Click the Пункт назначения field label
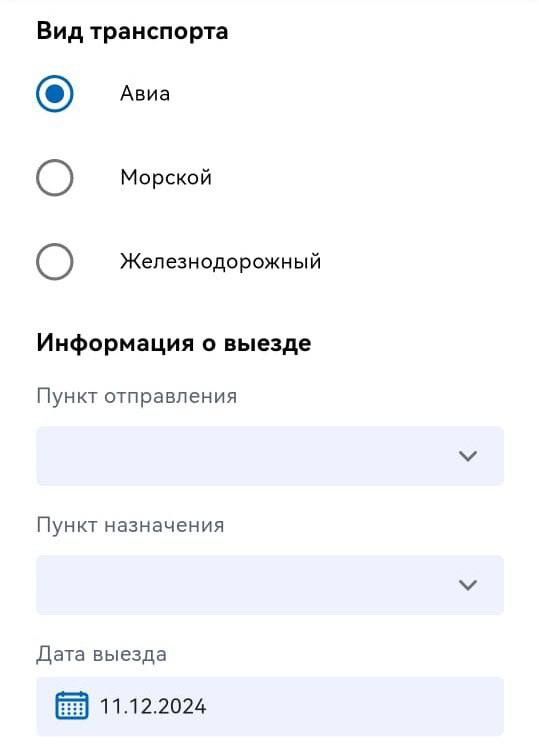Viewport: 539px width, 755px height. point(131,525)
